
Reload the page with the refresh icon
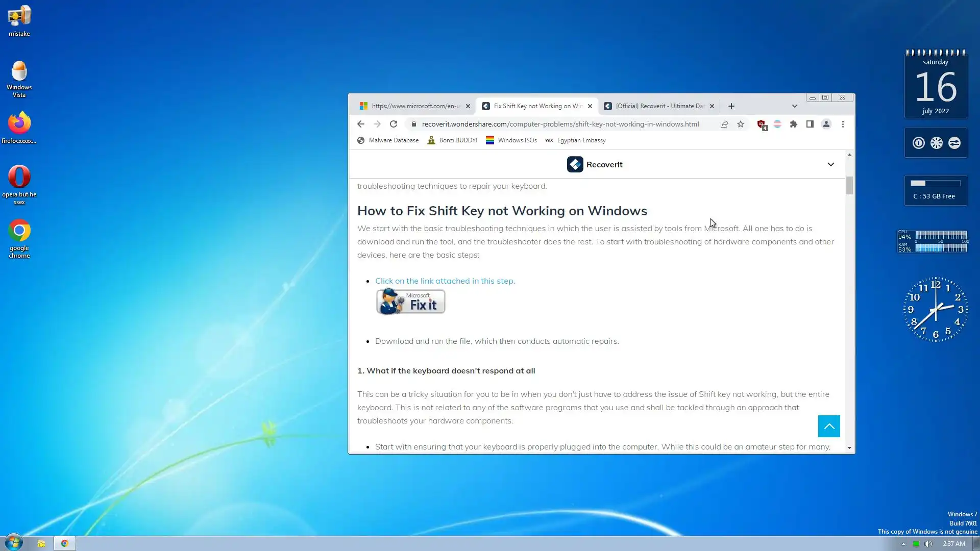coord(393,124)
